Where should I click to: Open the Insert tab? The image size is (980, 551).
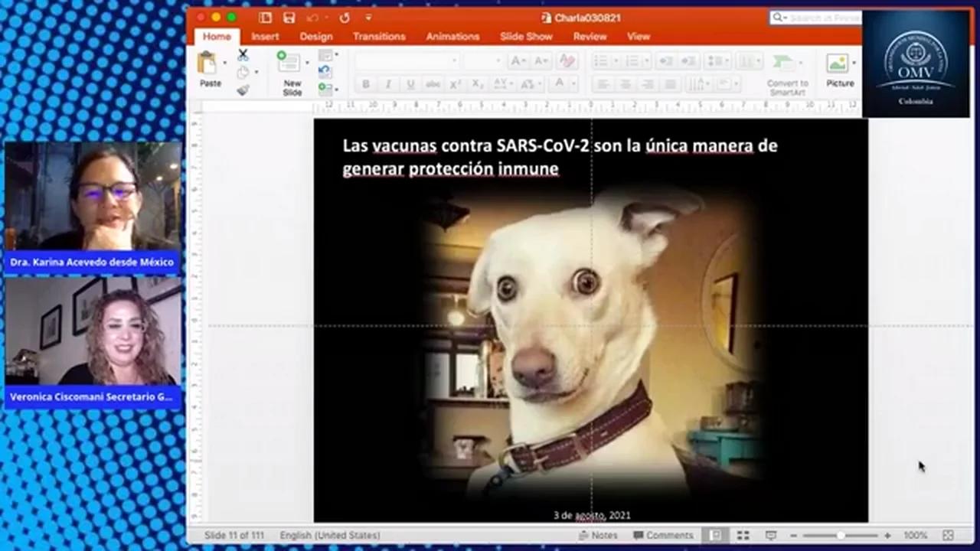(x=265, y=36)
